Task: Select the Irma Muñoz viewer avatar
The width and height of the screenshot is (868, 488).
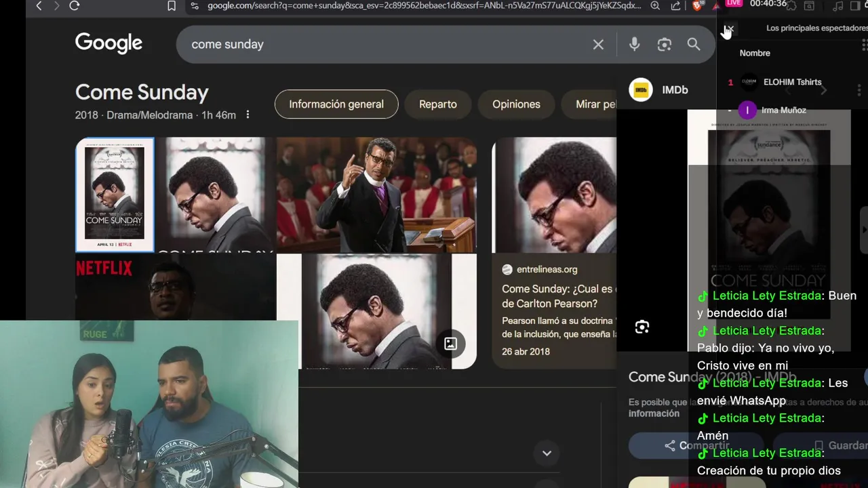Action: point(747,110)
